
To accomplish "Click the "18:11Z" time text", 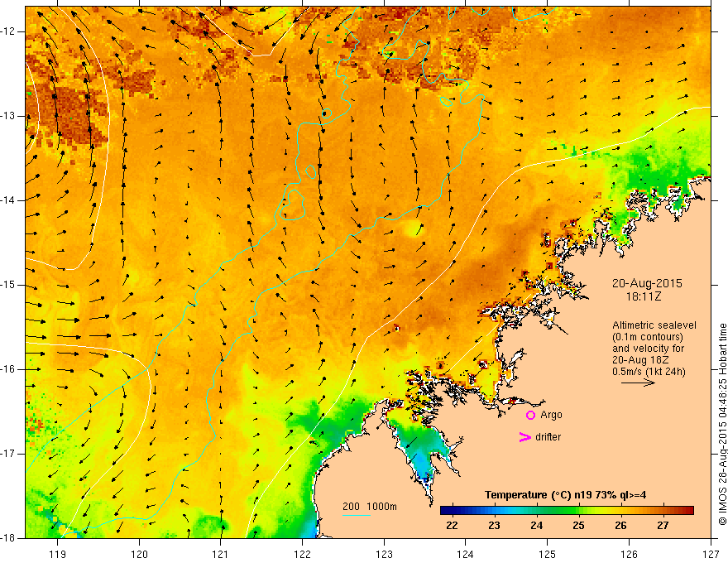I will click(643, 296).
